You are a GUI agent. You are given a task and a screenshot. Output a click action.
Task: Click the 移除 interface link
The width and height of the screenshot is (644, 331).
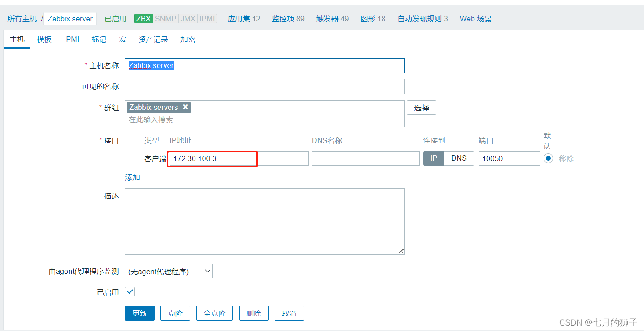click(566, 158)
